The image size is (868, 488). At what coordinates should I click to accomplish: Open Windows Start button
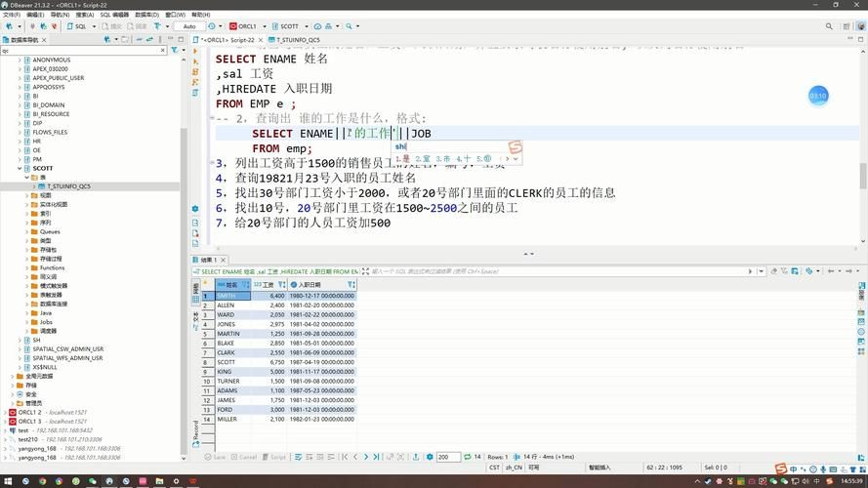(9, 481)
